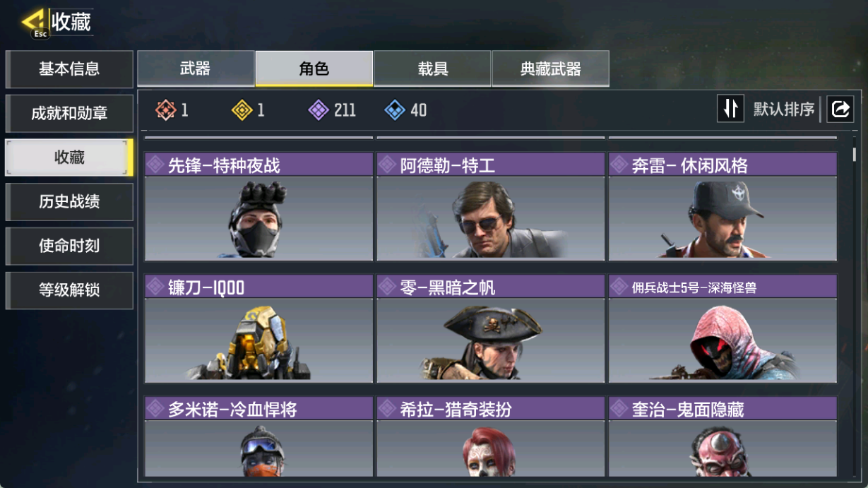Open 使命时刻 in the sidebar
The height and width of the screenshot is (488, 868).
point(69,246)
